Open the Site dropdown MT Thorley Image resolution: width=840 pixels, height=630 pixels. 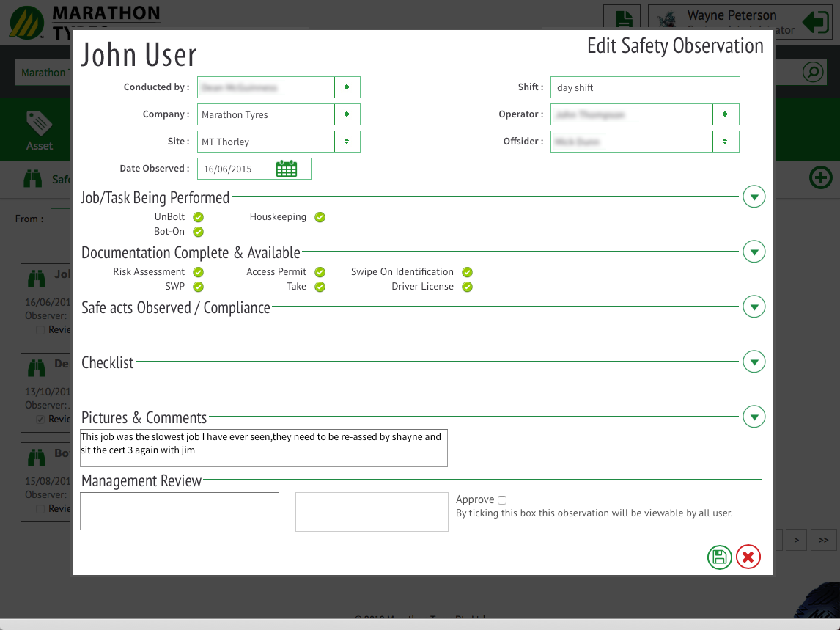(347, 142)
